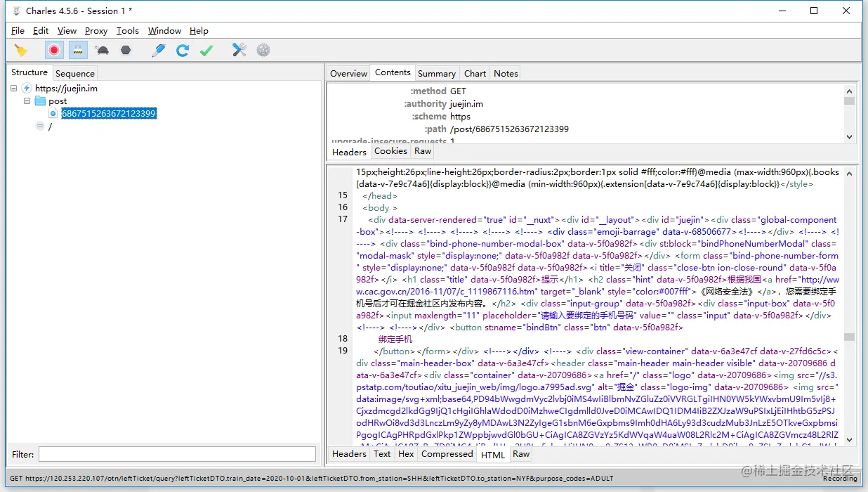Screen dimensions: 868x492
Task: Select the request Headers tab
Action: (x=349, y=152)
